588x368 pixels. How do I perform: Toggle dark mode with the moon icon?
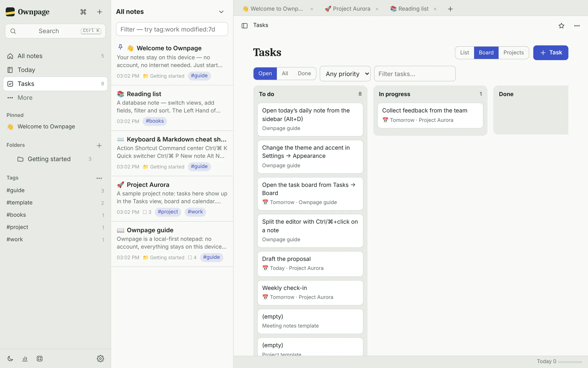pos(10,358)
